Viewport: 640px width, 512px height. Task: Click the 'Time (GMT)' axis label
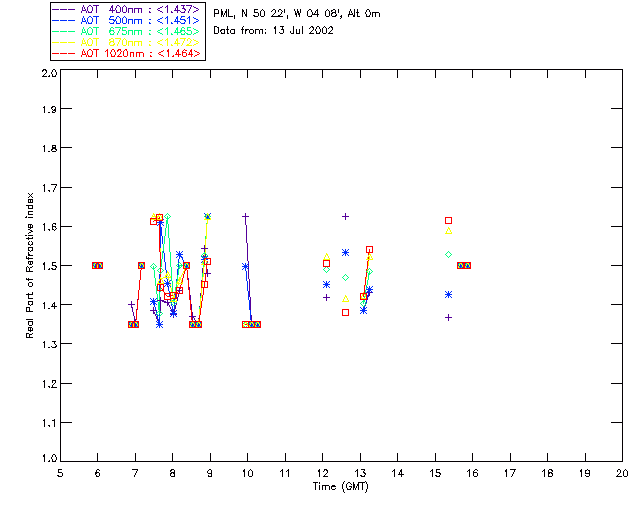[341, 487]
